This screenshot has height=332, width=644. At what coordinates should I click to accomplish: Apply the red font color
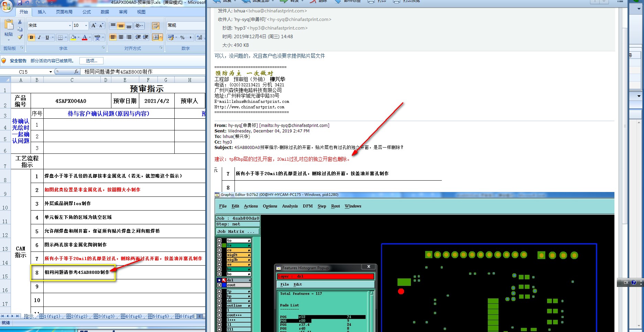[x=85, y=38]
